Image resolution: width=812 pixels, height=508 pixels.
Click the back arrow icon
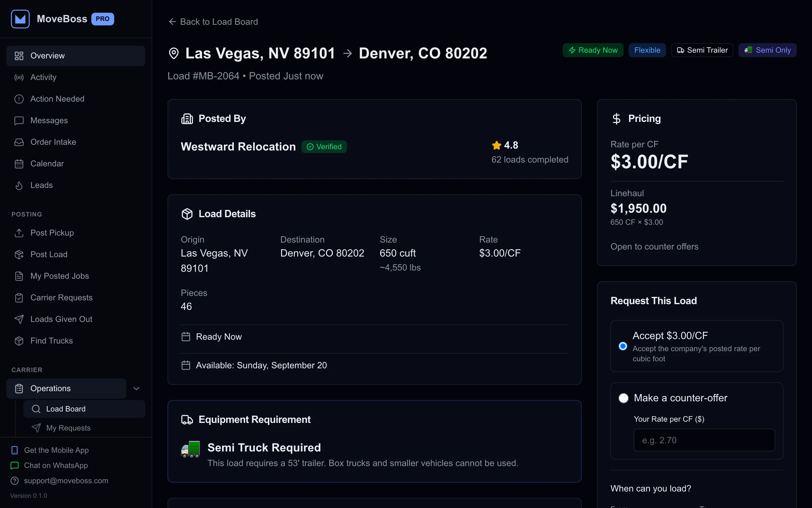click(x=173, y=22)
